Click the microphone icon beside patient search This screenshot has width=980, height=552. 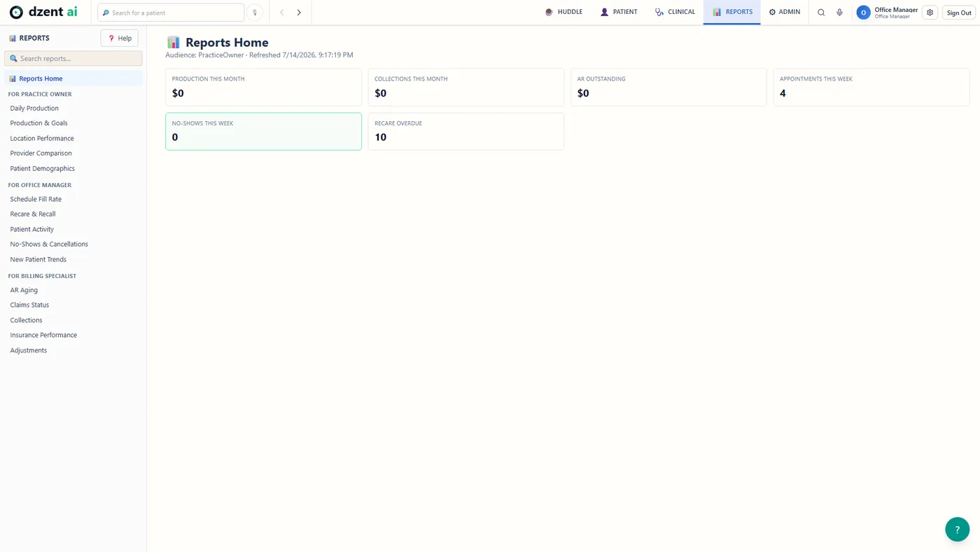(255, 13)
